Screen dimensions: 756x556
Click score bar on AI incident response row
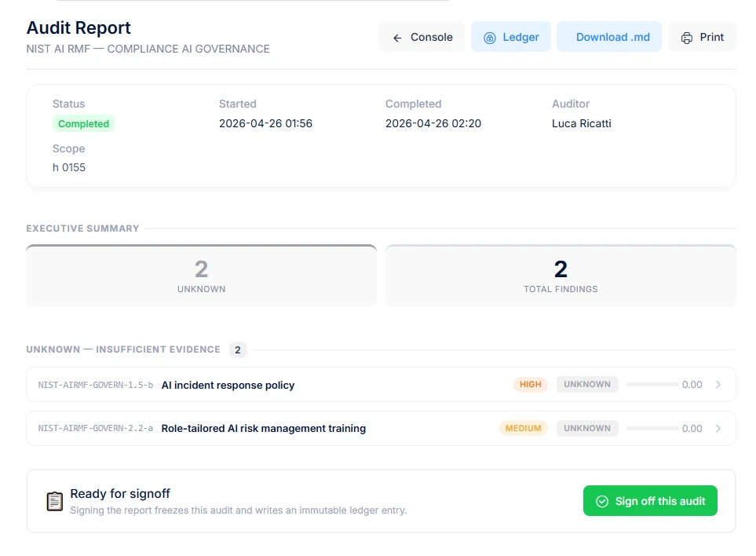click(x=652, y=384)
